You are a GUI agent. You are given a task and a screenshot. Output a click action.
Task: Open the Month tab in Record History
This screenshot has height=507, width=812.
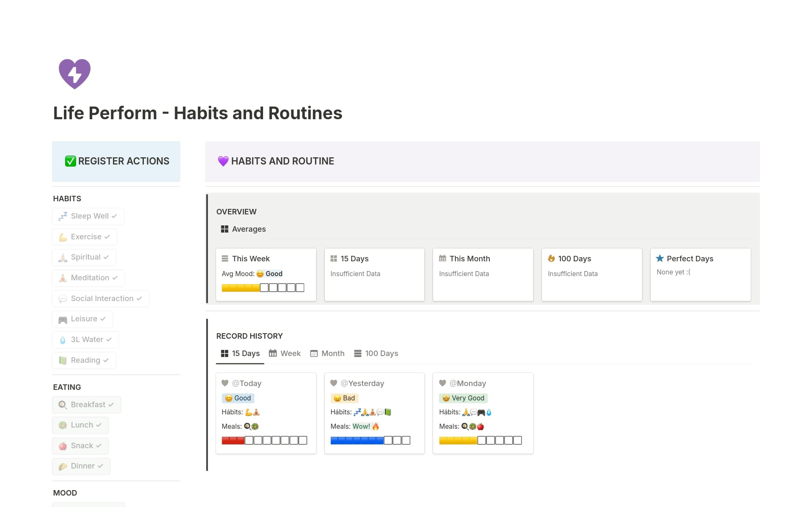click(x=327, y=353)
